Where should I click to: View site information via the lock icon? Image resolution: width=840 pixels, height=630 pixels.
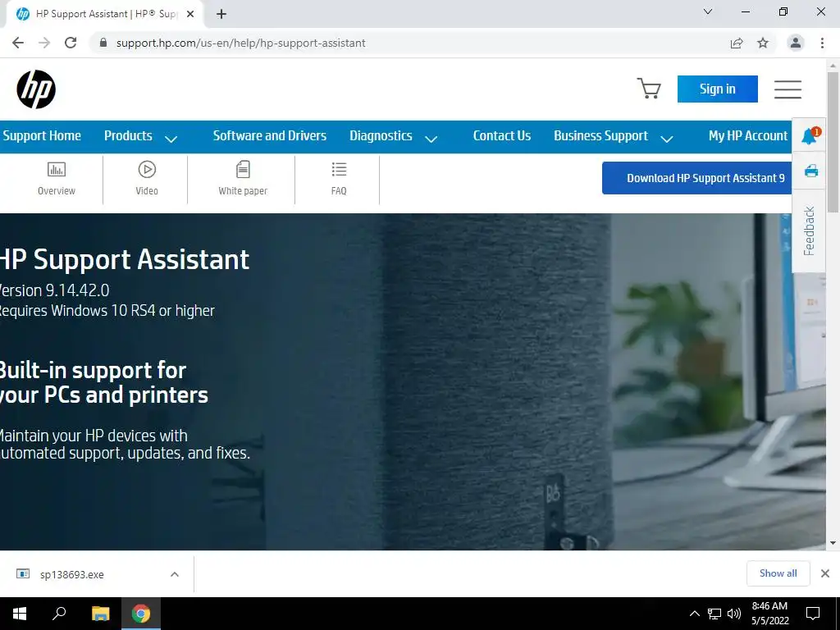click(x=103, y=43)
